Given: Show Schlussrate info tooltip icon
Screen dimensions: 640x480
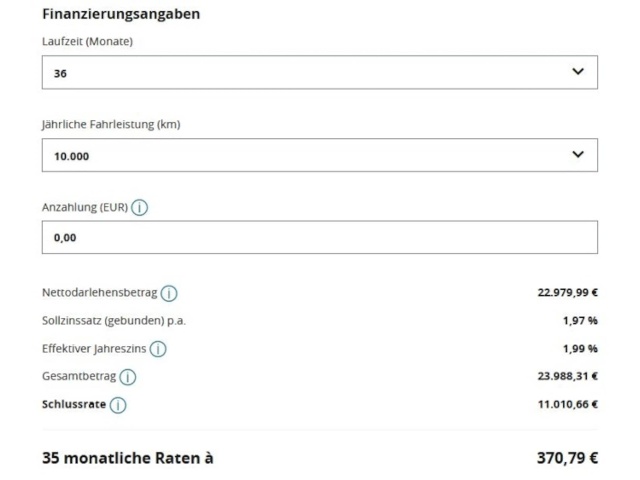Looking at the screenshot, I should coord(118,405).
